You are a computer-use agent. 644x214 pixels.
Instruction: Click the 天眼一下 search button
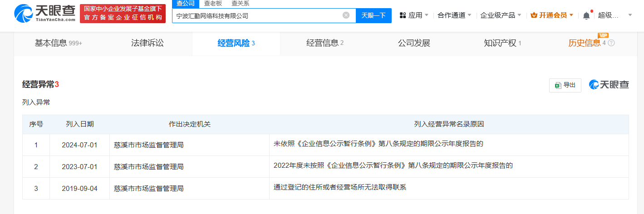(x=374, y=15)
